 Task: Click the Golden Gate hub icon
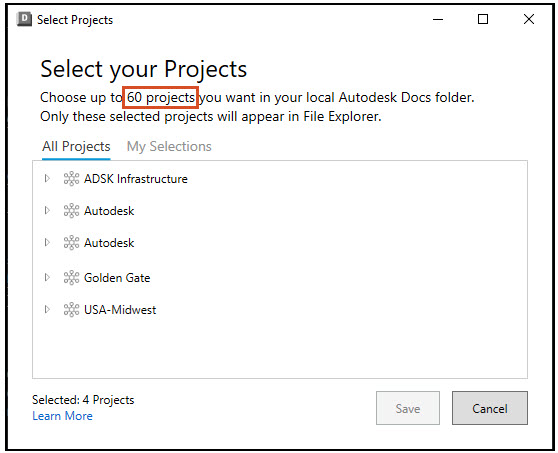click(x=71, y=278)
